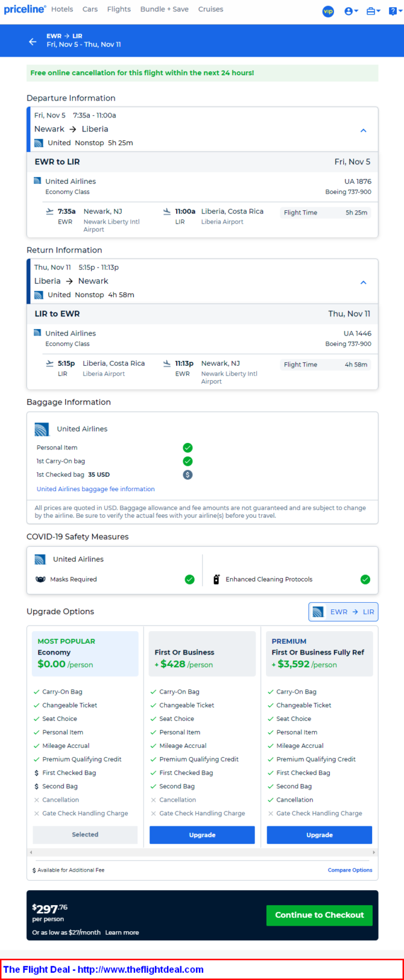Click the Priceline logo
Image resolution: width=404 pixels, height=980 pixels.
25,9
